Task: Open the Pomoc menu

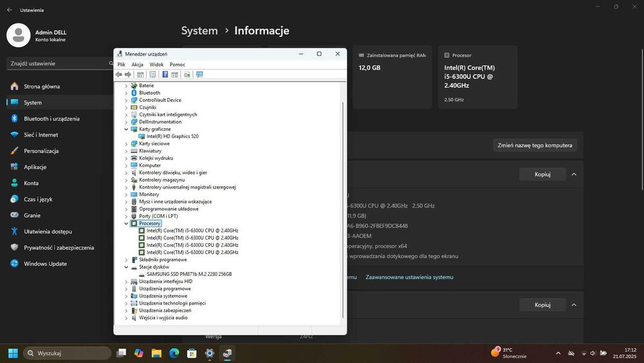Action: (178, 64)
